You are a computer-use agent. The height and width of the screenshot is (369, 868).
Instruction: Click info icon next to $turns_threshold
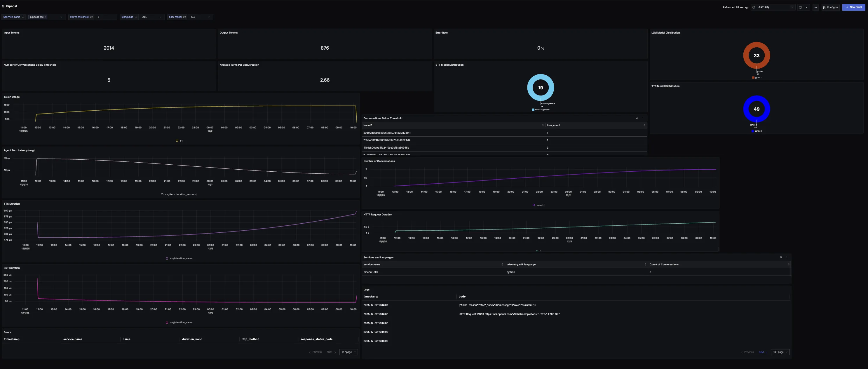tap(91, 17)
